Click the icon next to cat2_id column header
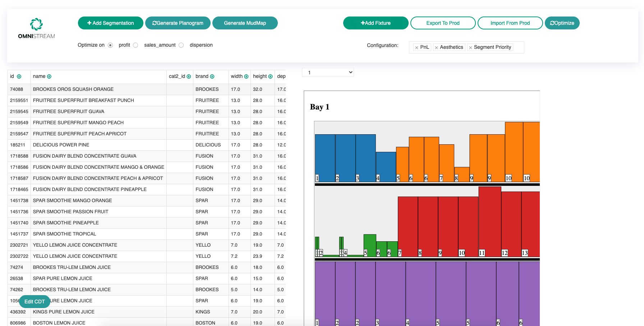 (x=189, y=76)
